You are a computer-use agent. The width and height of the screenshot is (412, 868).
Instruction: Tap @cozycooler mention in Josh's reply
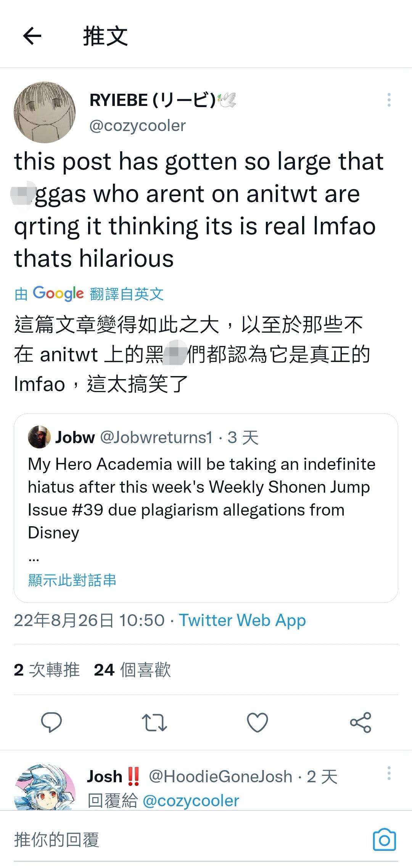click(191, 801)
